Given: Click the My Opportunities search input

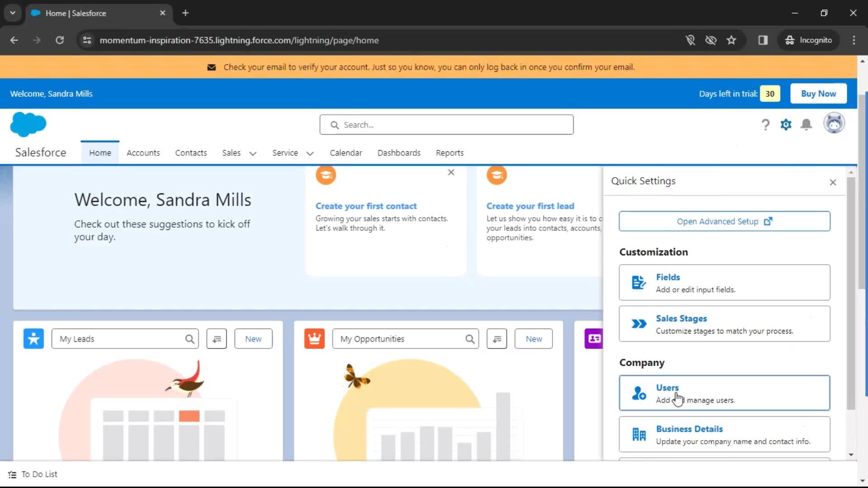Looking at the screenshot, I should (405, 339).
